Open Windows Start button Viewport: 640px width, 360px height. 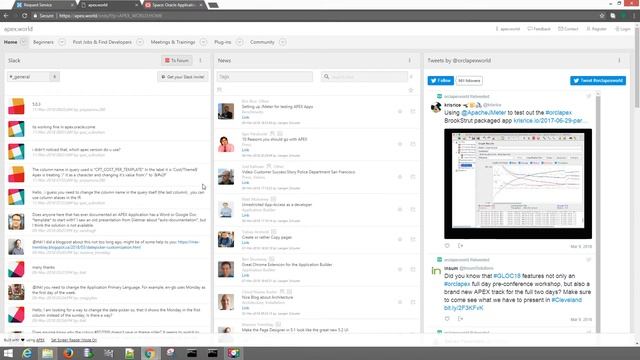(8, 353)
